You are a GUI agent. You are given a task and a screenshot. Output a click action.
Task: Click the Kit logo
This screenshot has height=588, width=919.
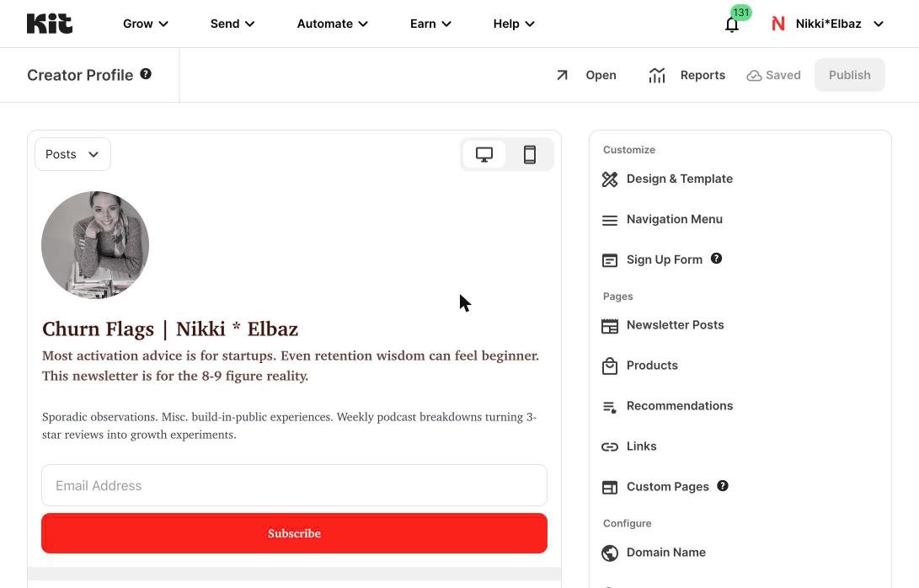(x=50, y=24)
